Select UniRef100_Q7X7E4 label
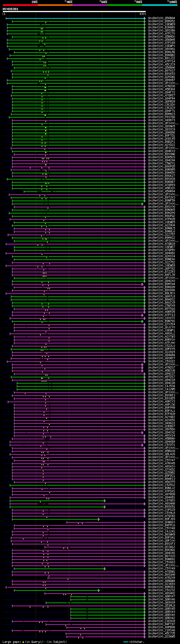 point(161,324)
